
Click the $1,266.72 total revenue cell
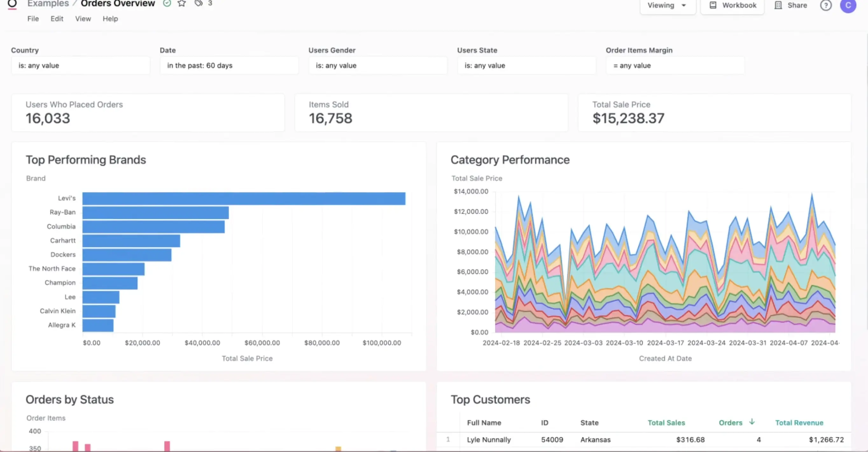(826, 440)
